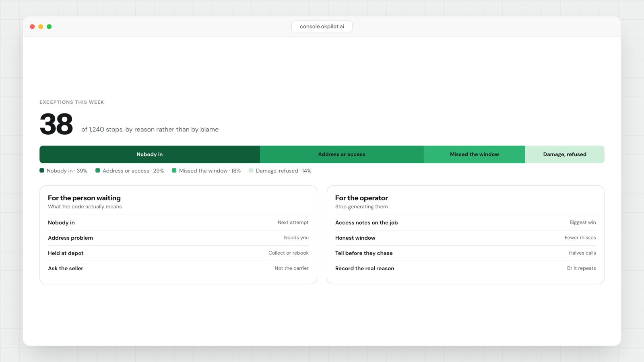Click the 'Fewer misses' value
Viewport: 644px width, 362px height.
pos(580,238)
